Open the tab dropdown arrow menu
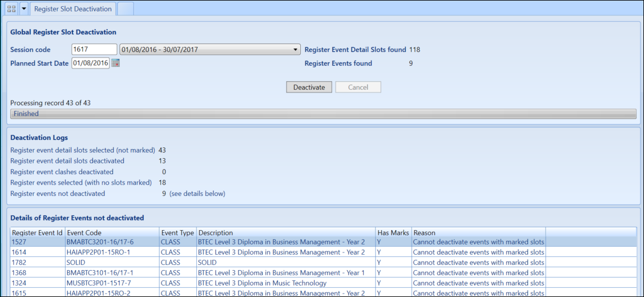Screen dimensions: 644x297 [x=24, y=9]
